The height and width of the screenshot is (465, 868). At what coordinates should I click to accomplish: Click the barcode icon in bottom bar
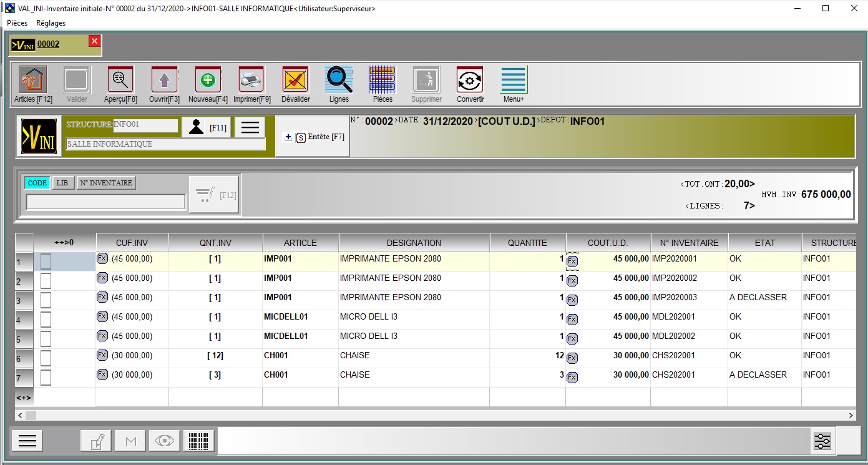198,441
